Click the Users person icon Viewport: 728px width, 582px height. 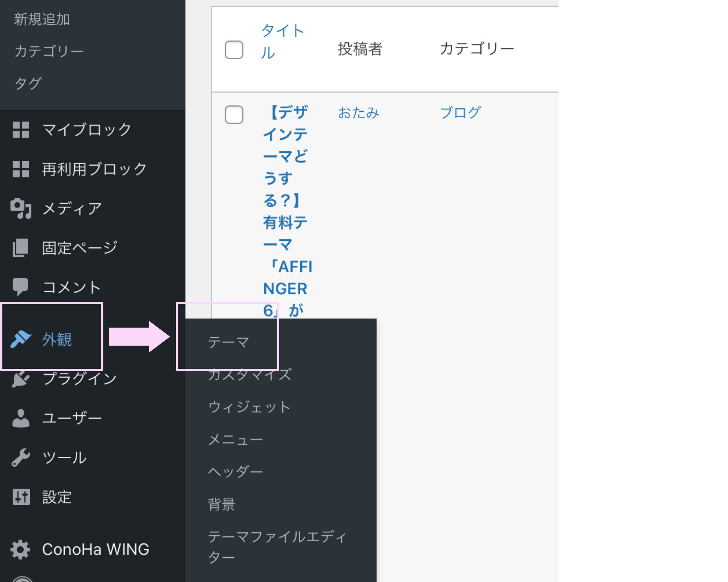[21, 418]
